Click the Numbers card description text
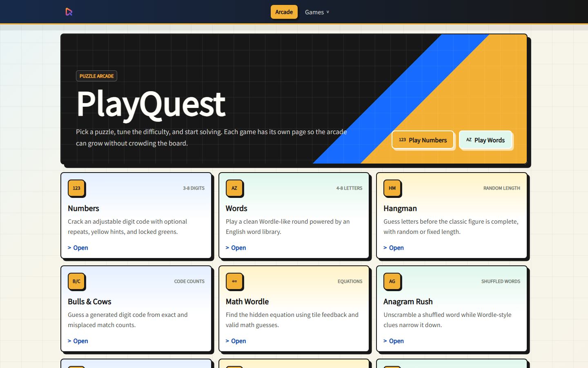Image resolution: width=588 pixels, height=368 pixels. point(127,227)
